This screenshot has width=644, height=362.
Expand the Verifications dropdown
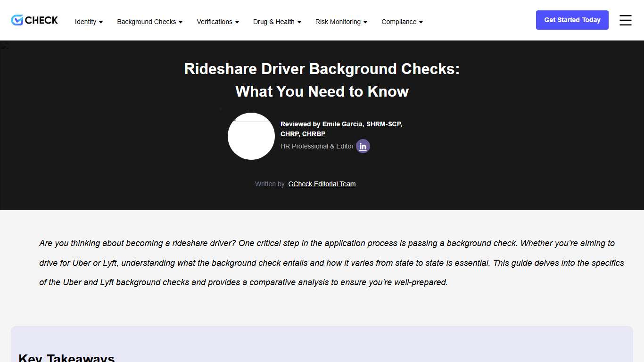217,22
